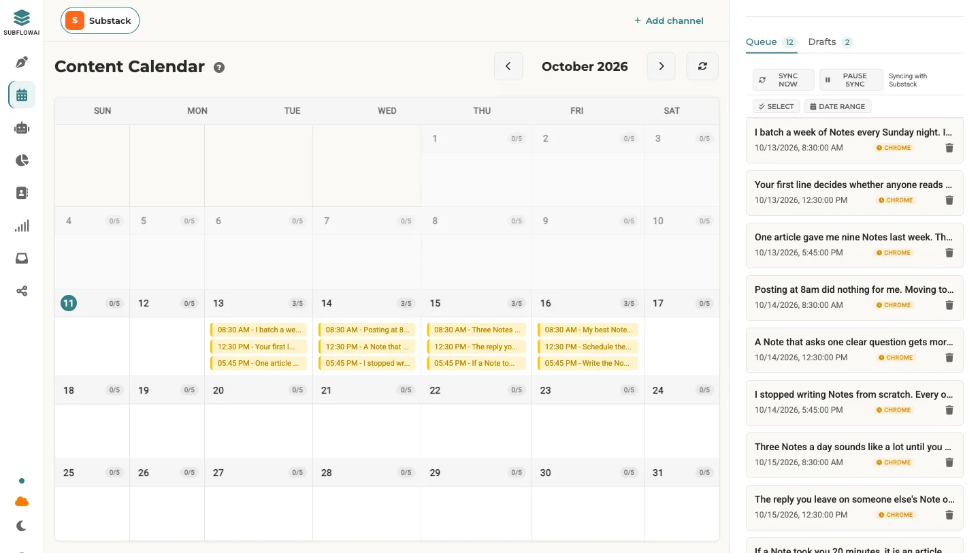The image size is (980, 553).
Task: Delete the 'Posting at 8am did nothing' item
Action: pyautogui.click(x=949, y=305)
